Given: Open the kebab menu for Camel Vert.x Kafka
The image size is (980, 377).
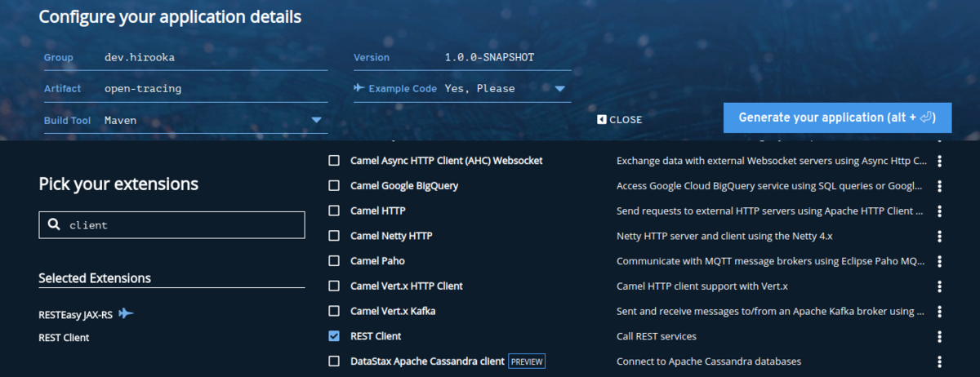Looking at the screenshot, I should pos(940,311).
